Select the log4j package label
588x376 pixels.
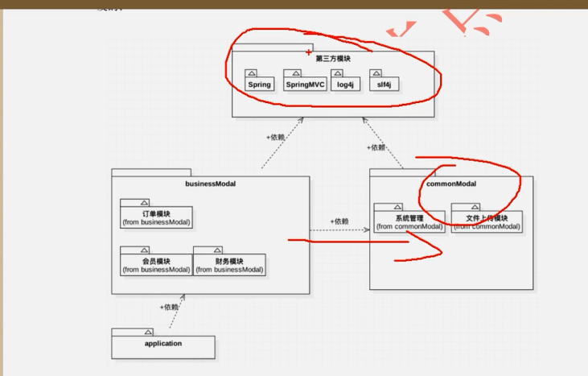[x=345, y=85]
